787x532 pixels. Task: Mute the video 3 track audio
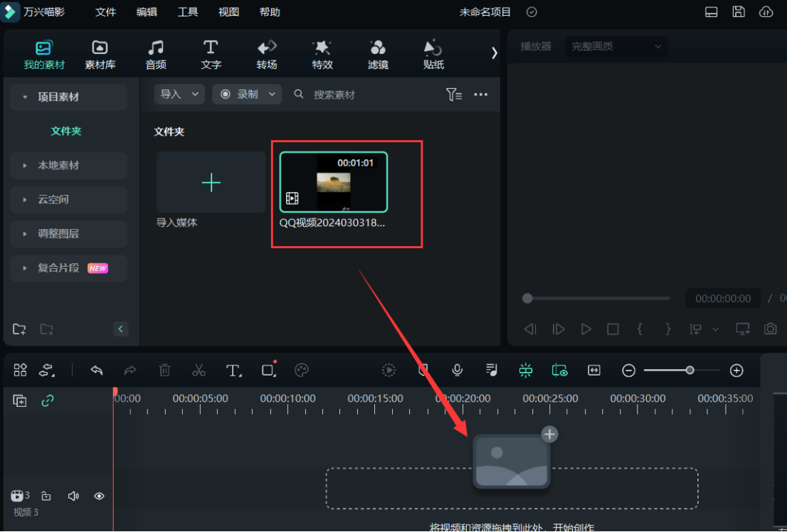(73, 496)
